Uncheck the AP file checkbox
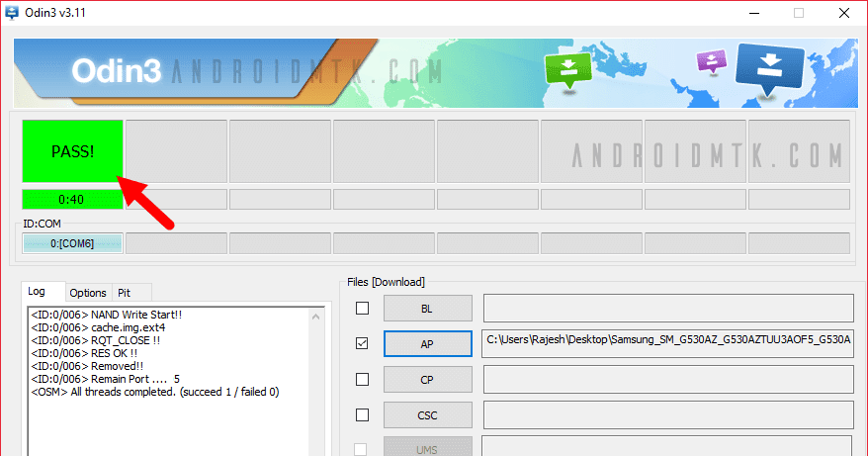The height and width of the screenshot is (456, 868). pos(362,343)
